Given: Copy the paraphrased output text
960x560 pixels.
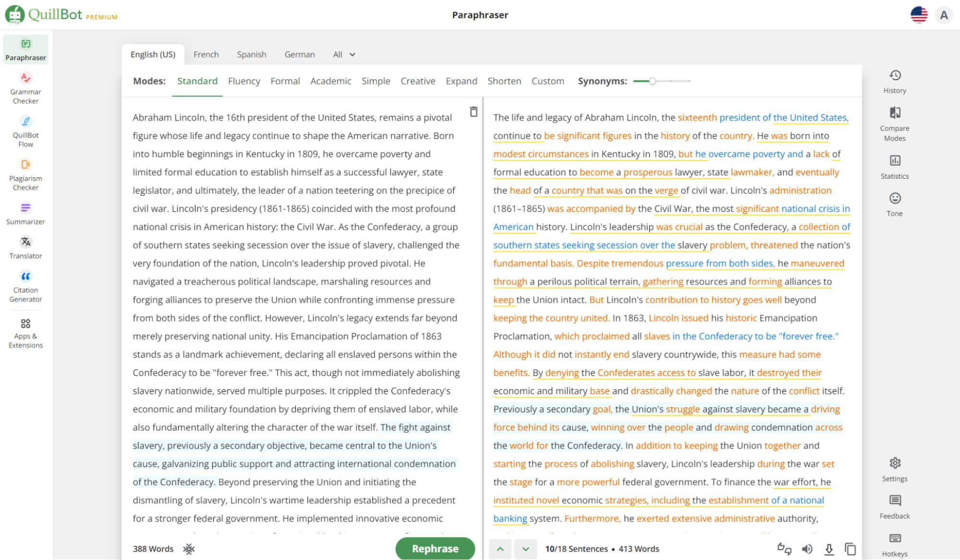Looking at the screenshot, I should [850, 548].
